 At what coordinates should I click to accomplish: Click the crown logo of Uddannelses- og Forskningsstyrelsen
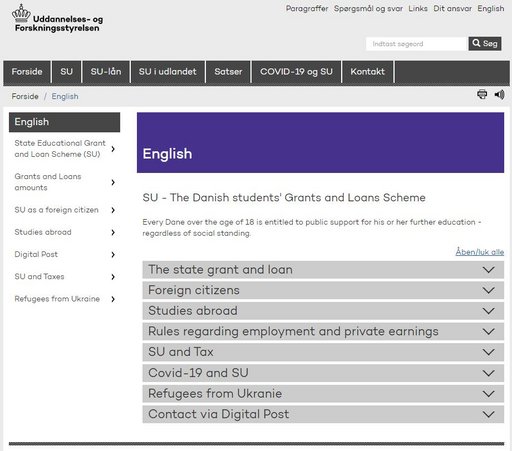[x=21, y=14]
